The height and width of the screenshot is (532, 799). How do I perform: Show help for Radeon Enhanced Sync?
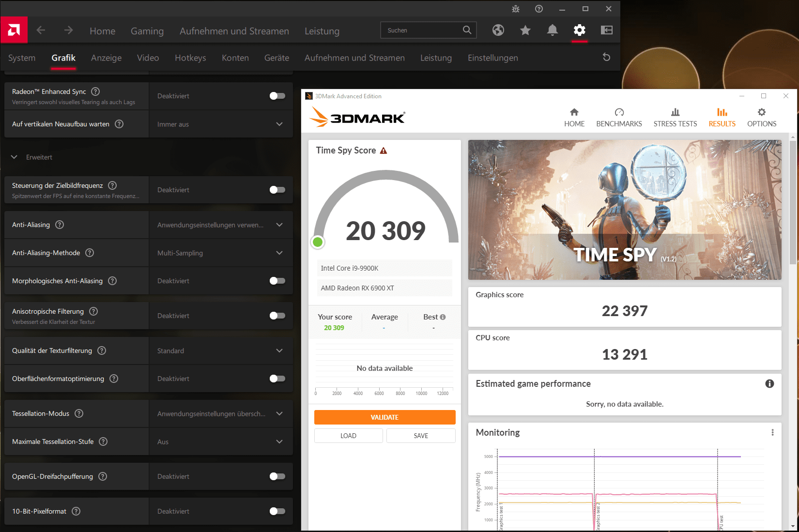[95, 91]
